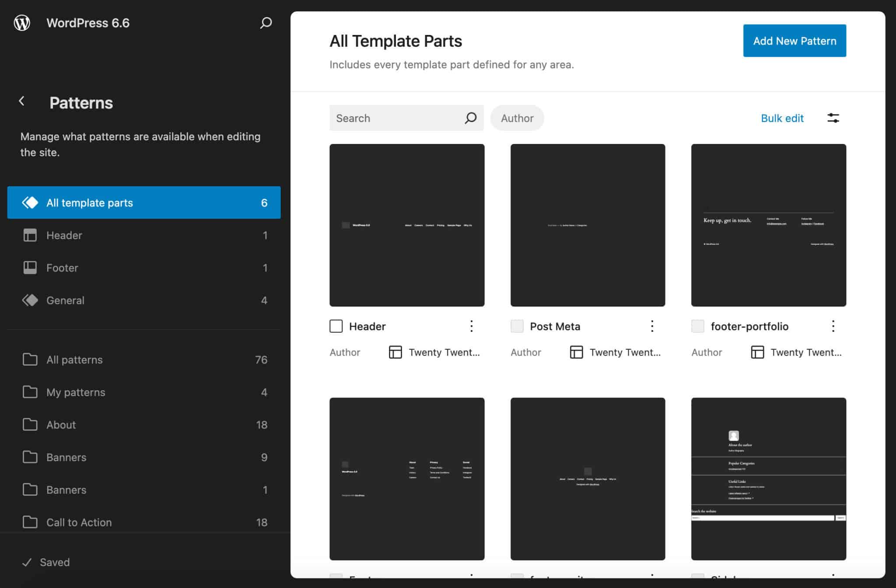Check the footer-portfolio pattern checkbox
The image size is (896, 588).
698,326
